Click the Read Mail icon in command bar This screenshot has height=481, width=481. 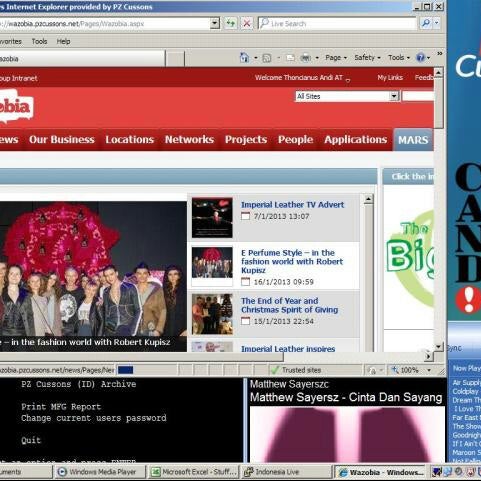click(290, 58)
